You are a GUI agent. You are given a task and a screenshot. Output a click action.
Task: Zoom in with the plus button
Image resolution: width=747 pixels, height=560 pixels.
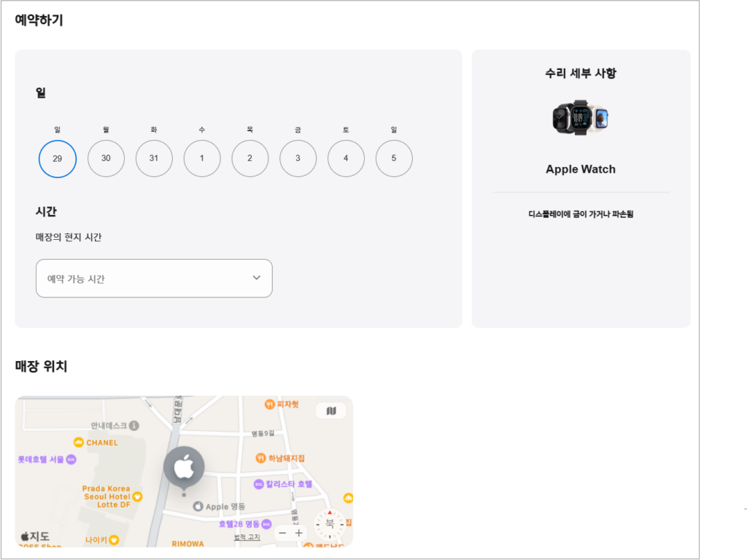299,533
